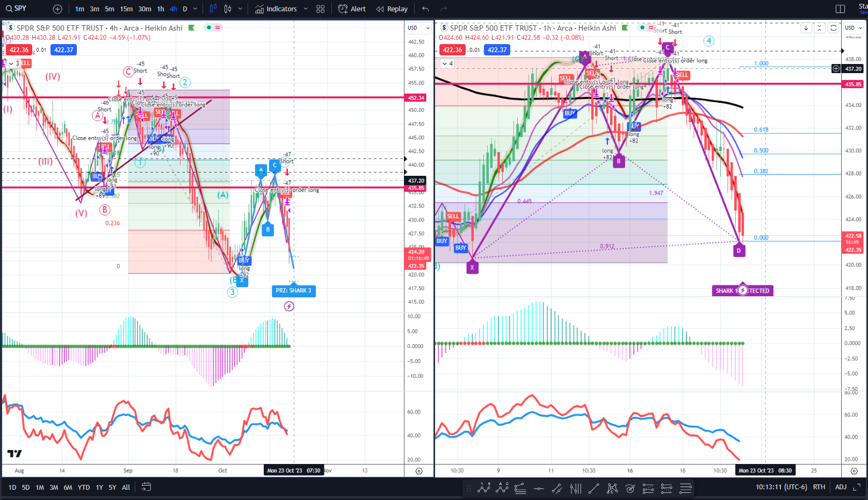Select XABCD pattern drawing tool
The height and width of the screenshot is (500, 868).
[612, 488]
